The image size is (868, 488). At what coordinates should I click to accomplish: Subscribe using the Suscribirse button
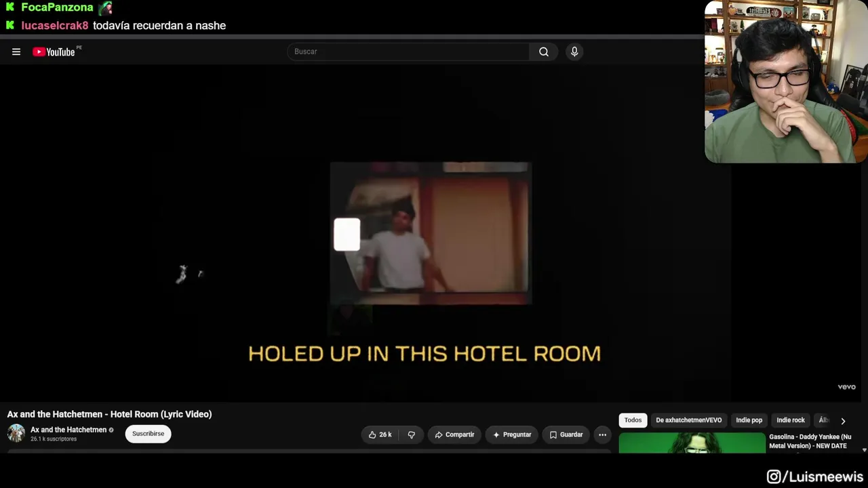pyautogui.click(x=148, y=434)
